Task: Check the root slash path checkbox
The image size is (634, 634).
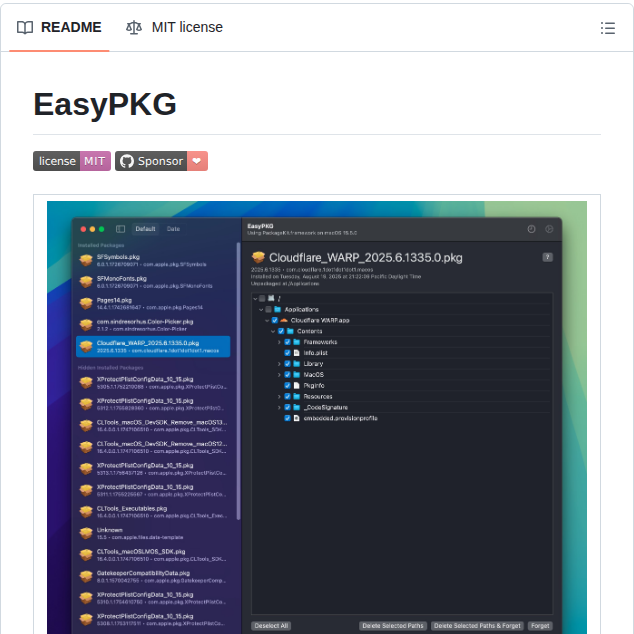Action: [x=262, y=298]
